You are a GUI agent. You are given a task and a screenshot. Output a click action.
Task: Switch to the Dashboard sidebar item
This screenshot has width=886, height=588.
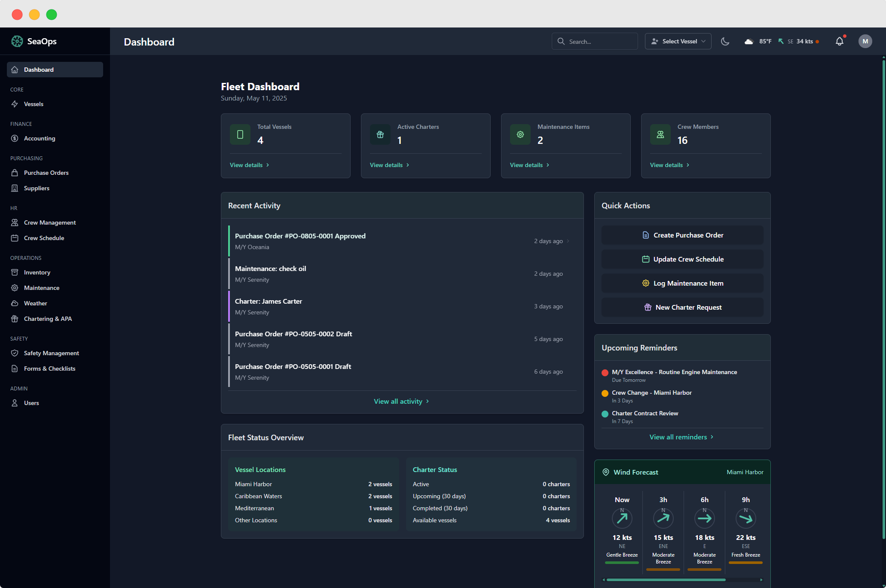pyautogui.click(x=39, y=70)
